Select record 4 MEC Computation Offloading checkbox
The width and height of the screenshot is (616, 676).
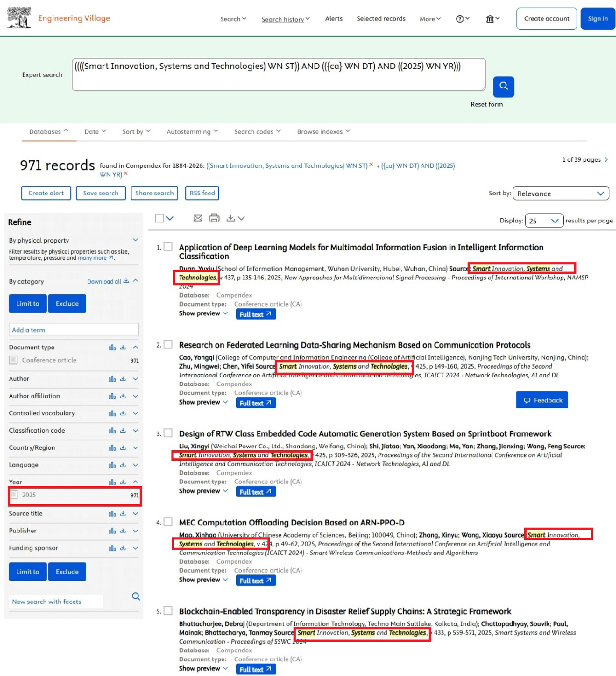pos(168,522)
